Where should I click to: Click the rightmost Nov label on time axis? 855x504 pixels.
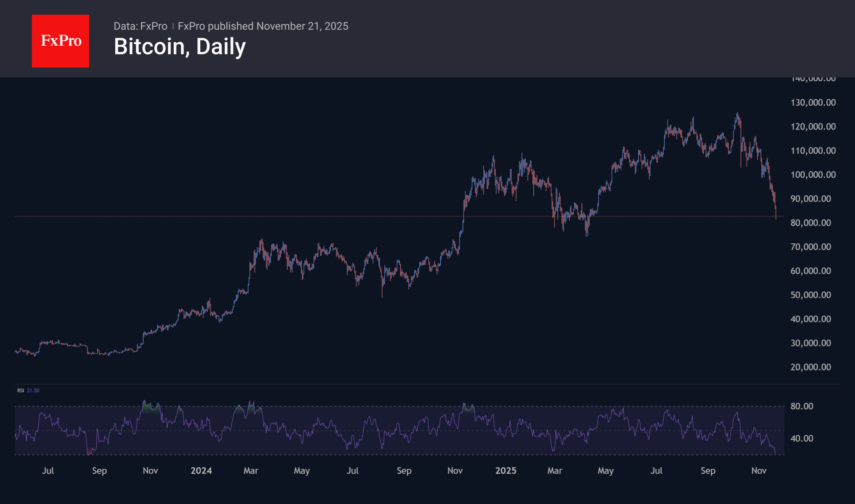pyautogui.click(x=759, y=471)
